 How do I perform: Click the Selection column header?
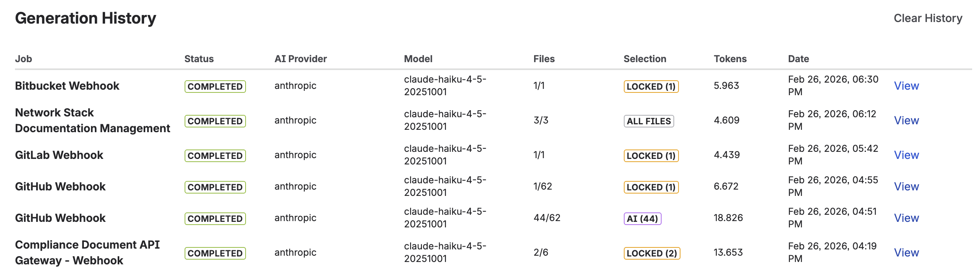coord(645,59)
